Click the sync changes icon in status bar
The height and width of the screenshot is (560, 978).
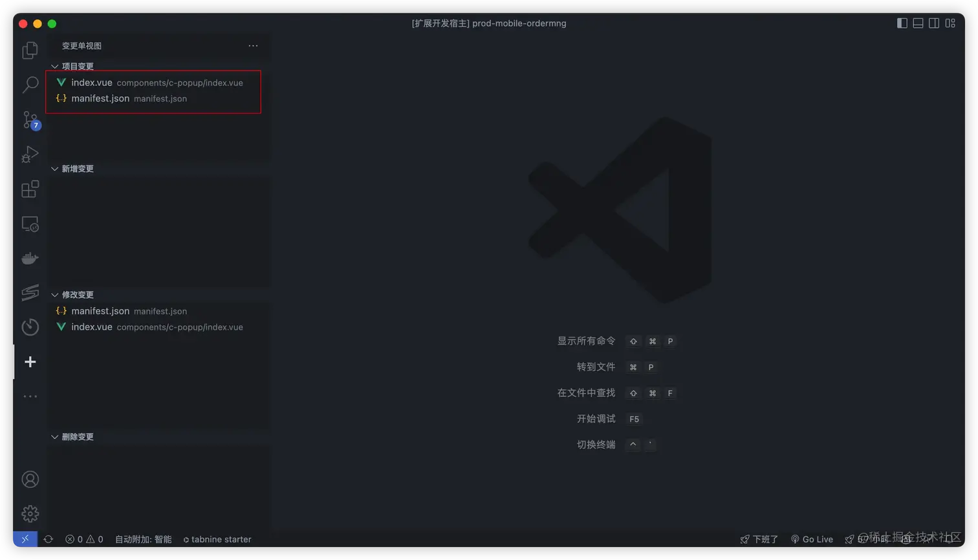(49, 539)
